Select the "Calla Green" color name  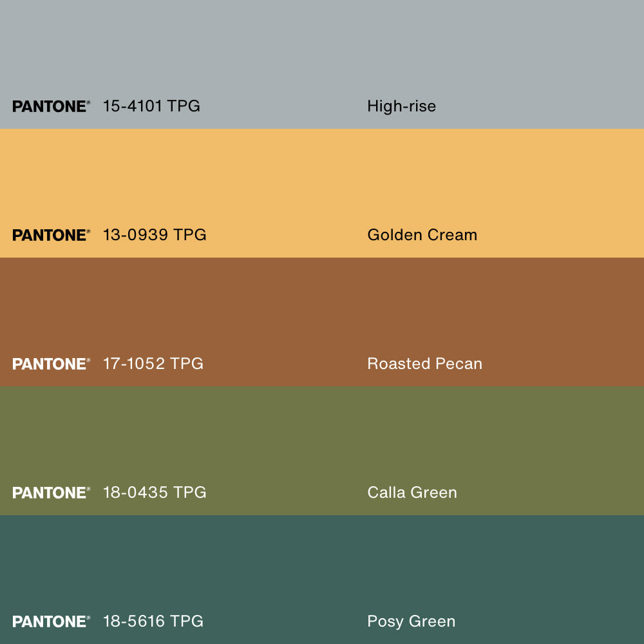pyautogui.click(x=412, y=493)
